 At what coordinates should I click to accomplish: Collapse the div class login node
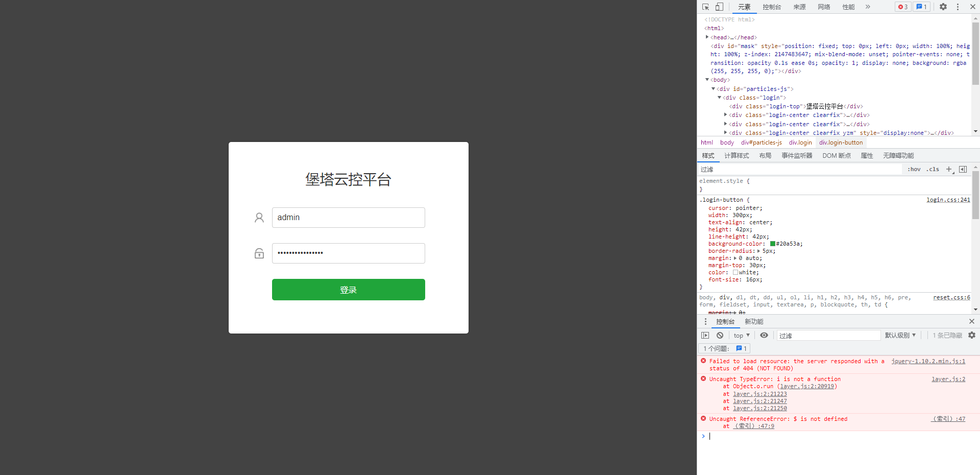(x=719, y=97)
